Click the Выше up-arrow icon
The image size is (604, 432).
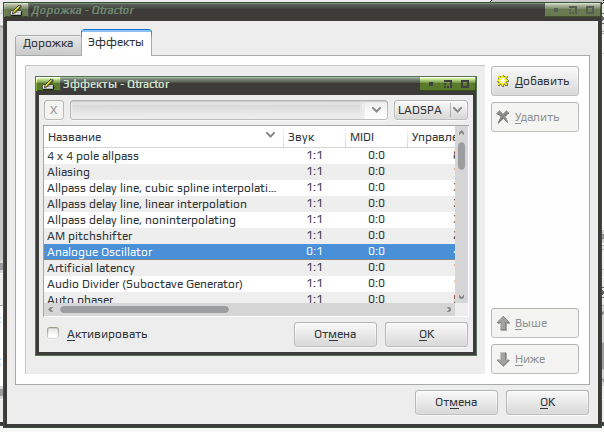pos(503,323)
